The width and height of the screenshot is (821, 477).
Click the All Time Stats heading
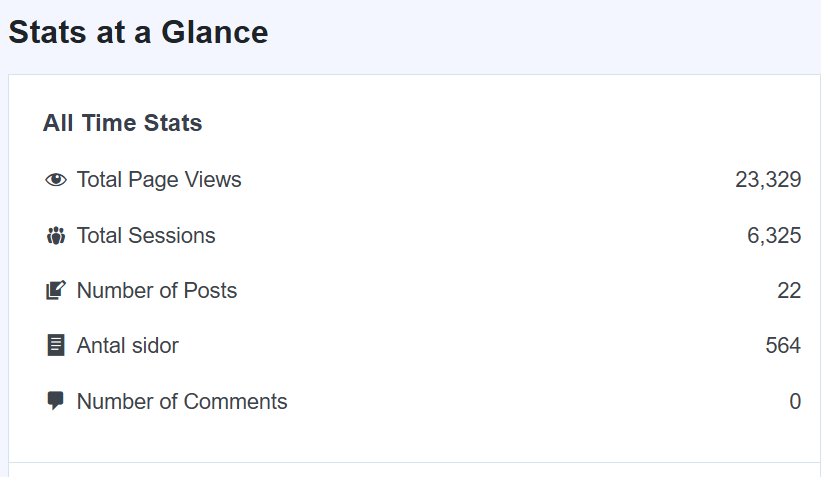coord(123,123)
